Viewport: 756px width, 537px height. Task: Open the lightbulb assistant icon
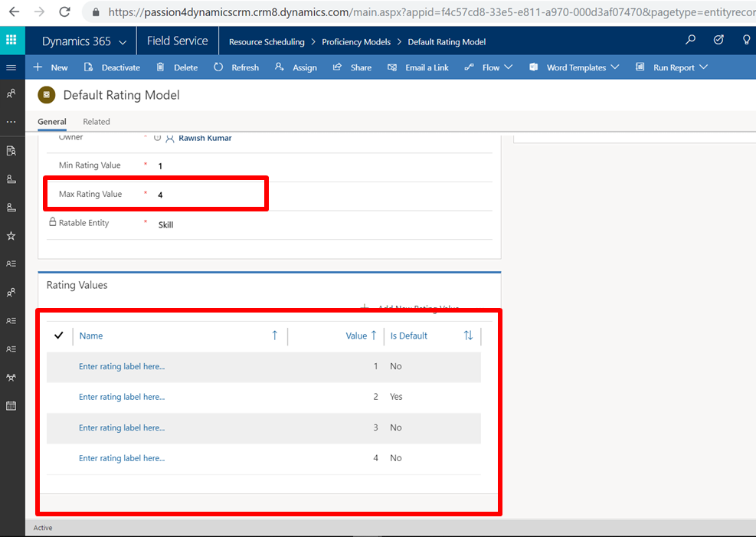pyautogui.click(x=746, y=41)
